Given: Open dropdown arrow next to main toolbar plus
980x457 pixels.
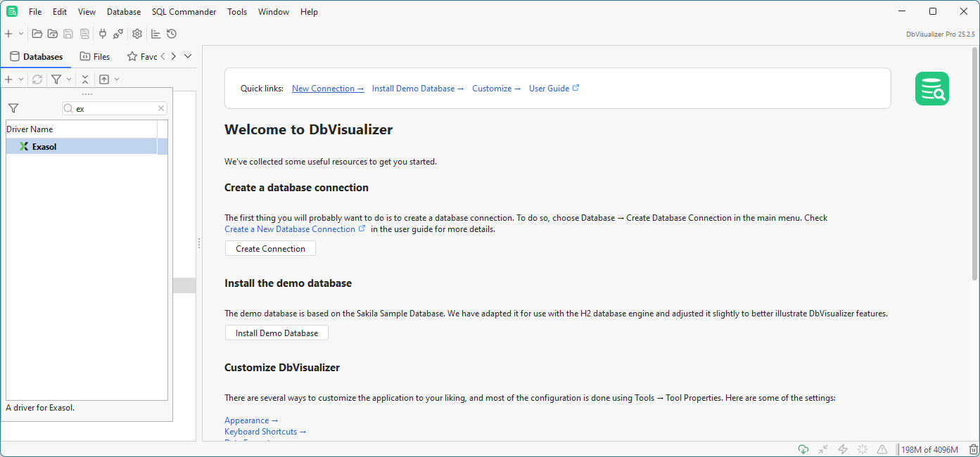Looking at the screenshot, I should click(21, 34).
